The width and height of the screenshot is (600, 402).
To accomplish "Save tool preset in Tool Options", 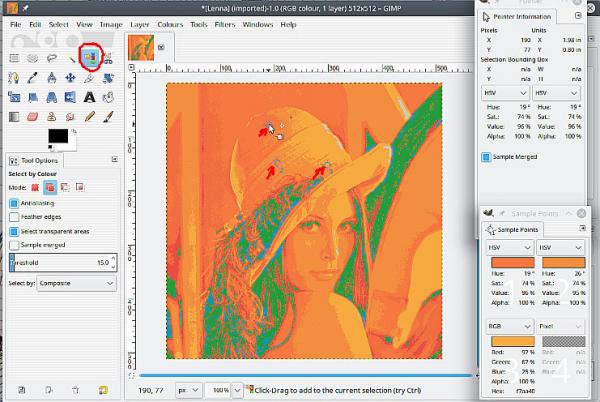I will click(x=22, y=390).
